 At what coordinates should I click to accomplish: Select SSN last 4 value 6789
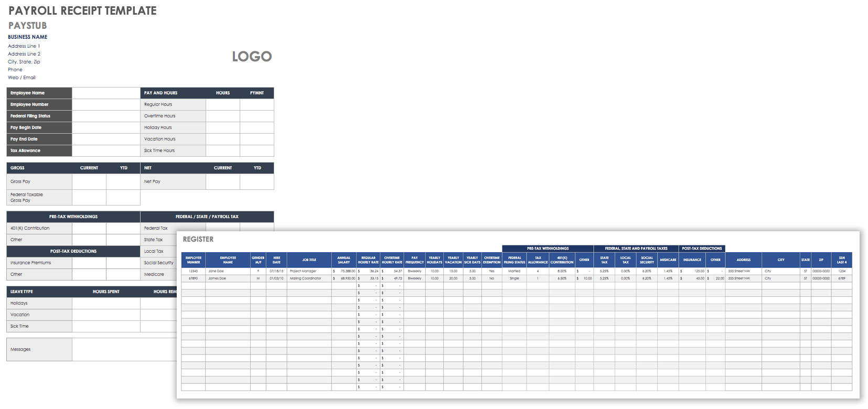(842, 278)
